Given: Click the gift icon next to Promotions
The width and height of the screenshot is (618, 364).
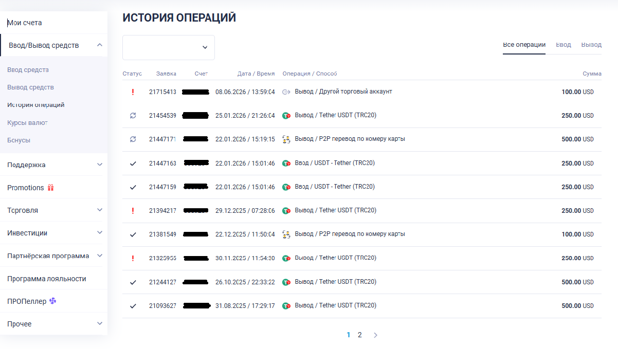Looking at the screenshot, I should tap(50, 188).
